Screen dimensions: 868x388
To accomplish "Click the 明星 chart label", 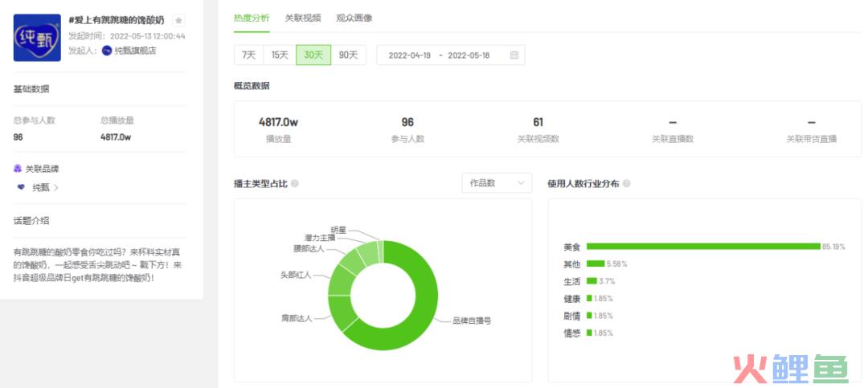I will [x=338, y=229].
